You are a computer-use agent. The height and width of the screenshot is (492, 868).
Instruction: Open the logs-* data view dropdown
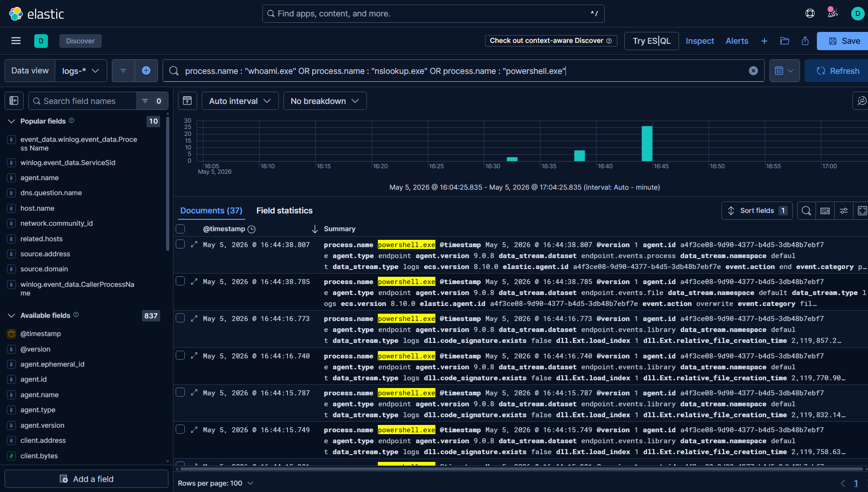click(81, 71)
